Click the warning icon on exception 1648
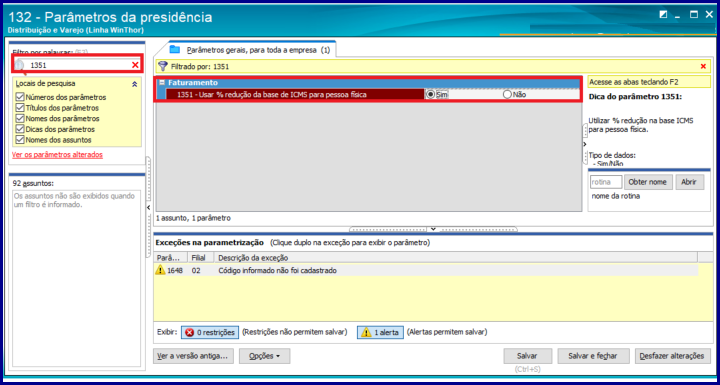 (x=160, y=270)
